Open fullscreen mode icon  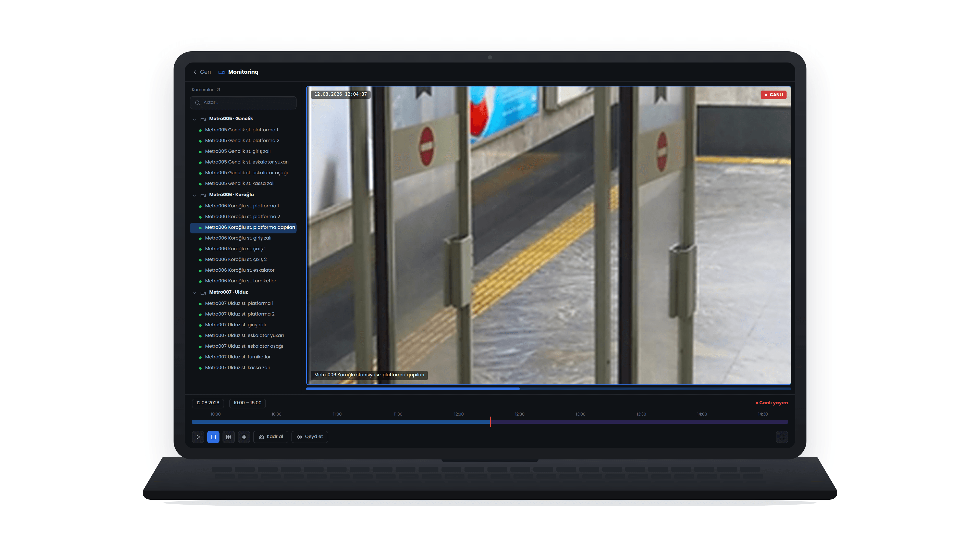(x=782, y=437)
